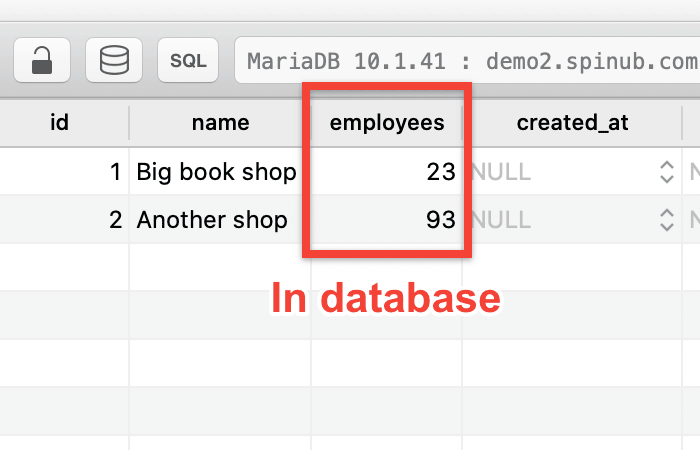Sort by the name column header

point(220,123)
